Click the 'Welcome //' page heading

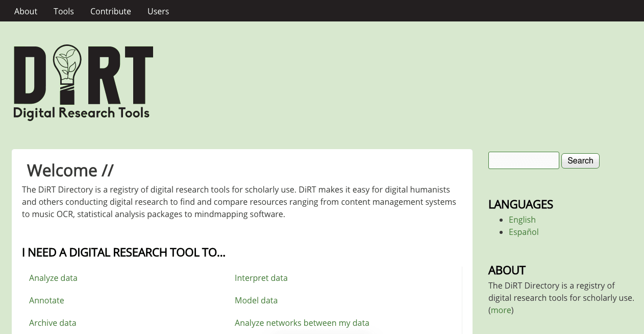tap(70, 170)
